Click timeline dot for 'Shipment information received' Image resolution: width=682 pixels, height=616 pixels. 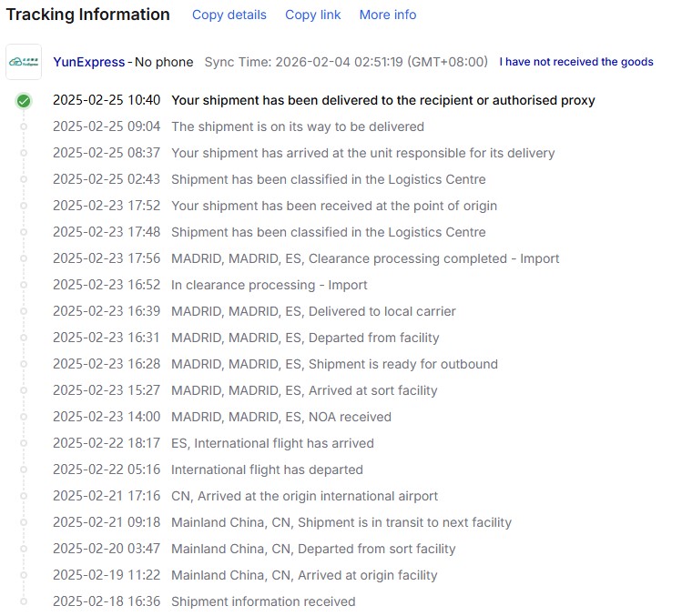pos(24,602)
